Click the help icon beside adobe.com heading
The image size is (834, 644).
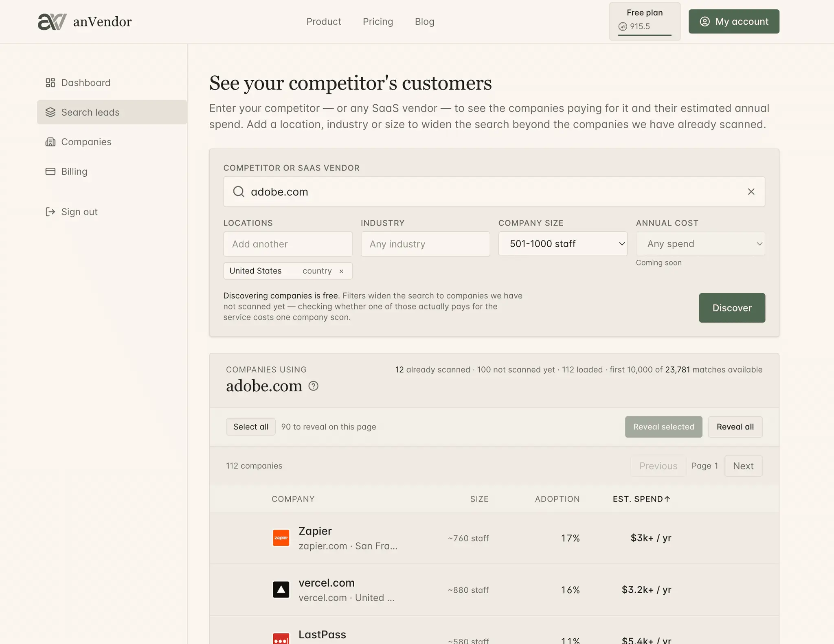(313, 386)
